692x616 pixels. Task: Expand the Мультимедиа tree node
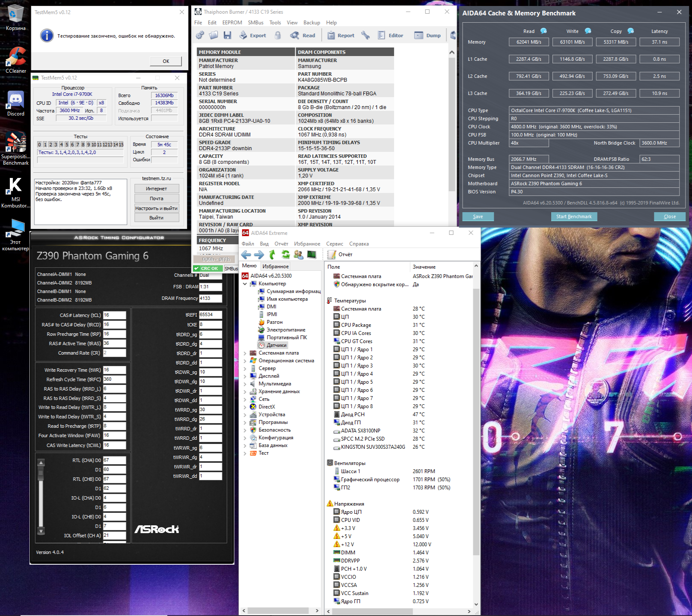[245, 384]
